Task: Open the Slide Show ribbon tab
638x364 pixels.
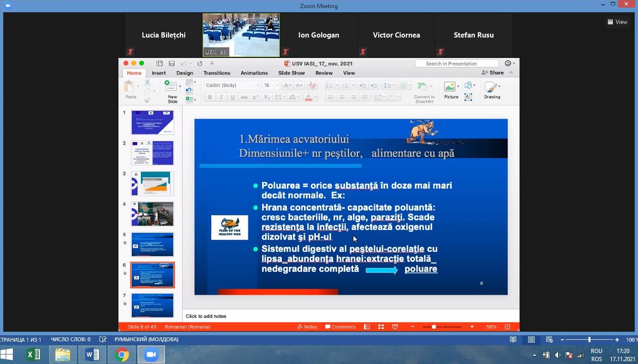Action: (291, 73)
